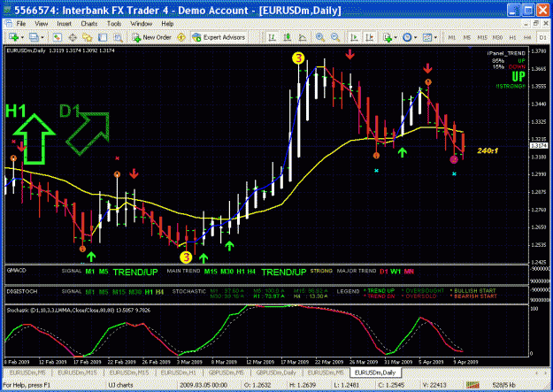Click the chart window icon beside File
This screenshot has width=553, height=392.
(8, 24)
